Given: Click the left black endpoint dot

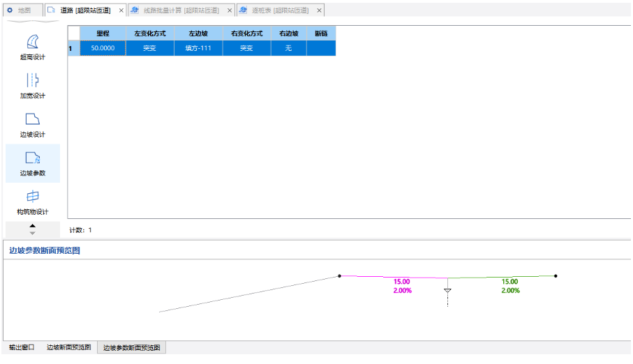Looking at the screenshot, I should 339,276.
